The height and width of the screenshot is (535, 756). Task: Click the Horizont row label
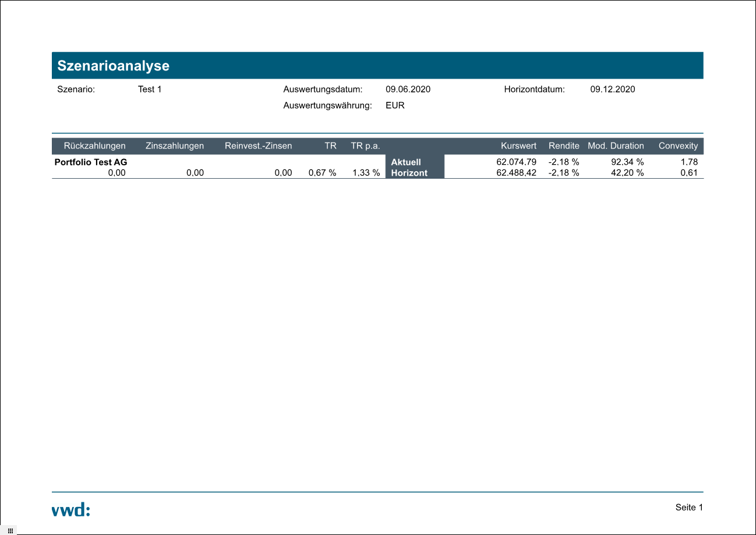(409, 173)
